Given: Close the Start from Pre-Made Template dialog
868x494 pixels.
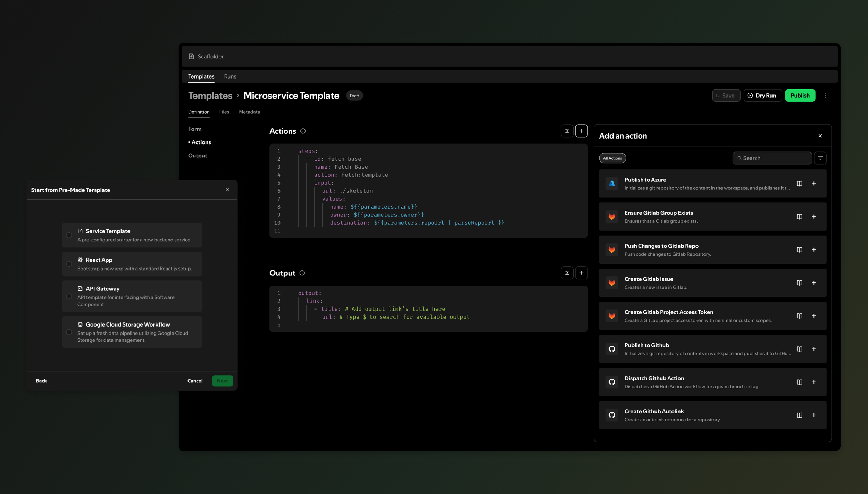Looking at the screenshot, I should click(x=227, y=190).
